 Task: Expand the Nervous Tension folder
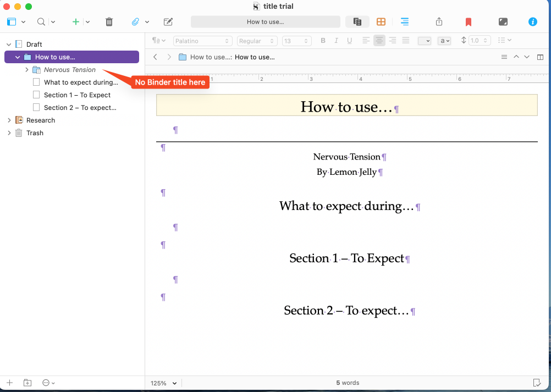pos(27,69)
